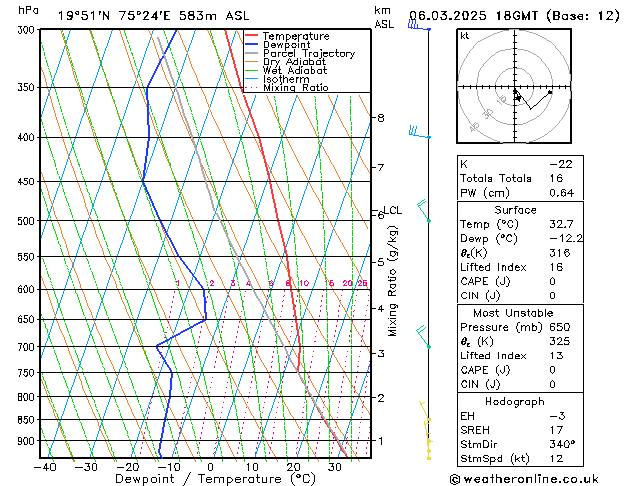Click the yellow wind barb at 850 hPa
This screenshot has width=629, height=486.
[425, 411]
